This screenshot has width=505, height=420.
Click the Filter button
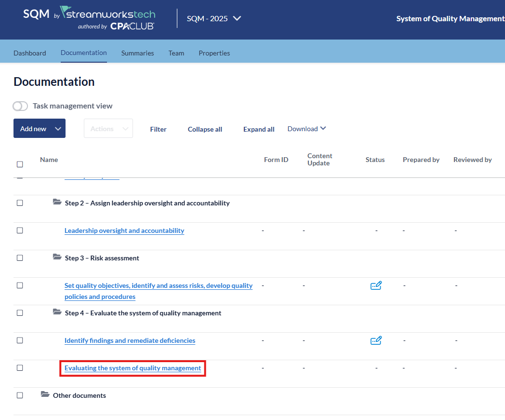click(x=158, y=129)
